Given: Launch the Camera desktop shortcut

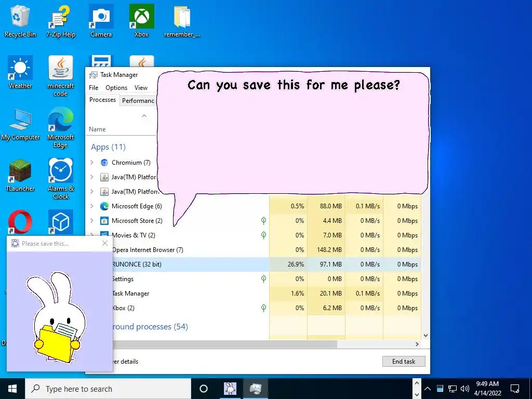Looking at the screenshot, I should coord(101,21).
